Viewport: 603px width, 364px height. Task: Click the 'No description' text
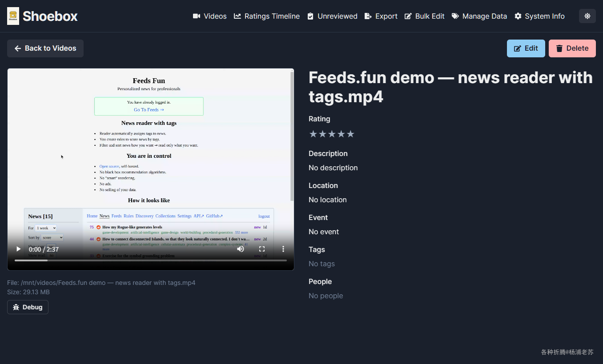(333, 168)
